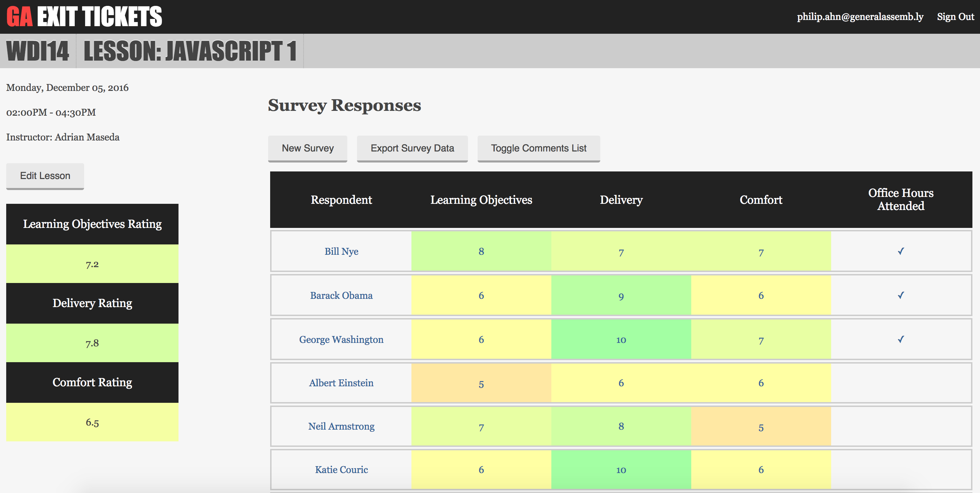Click the Office Hours Attended column header

900,199
